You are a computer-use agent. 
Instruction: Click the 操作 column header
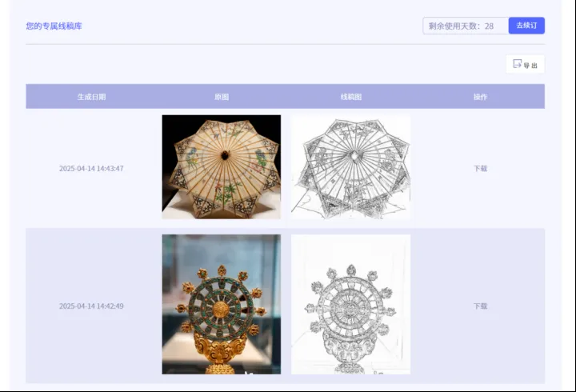click(481, 97)
